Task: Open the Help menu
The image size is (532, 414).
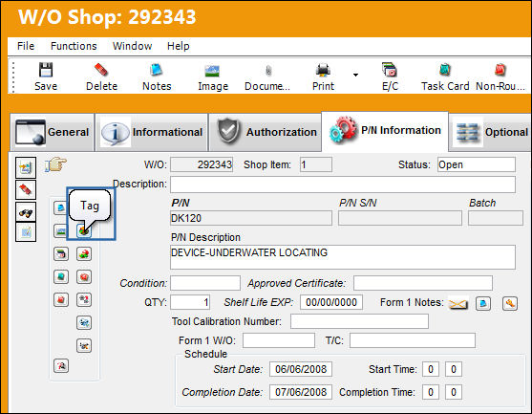Action: pos(178,46)
